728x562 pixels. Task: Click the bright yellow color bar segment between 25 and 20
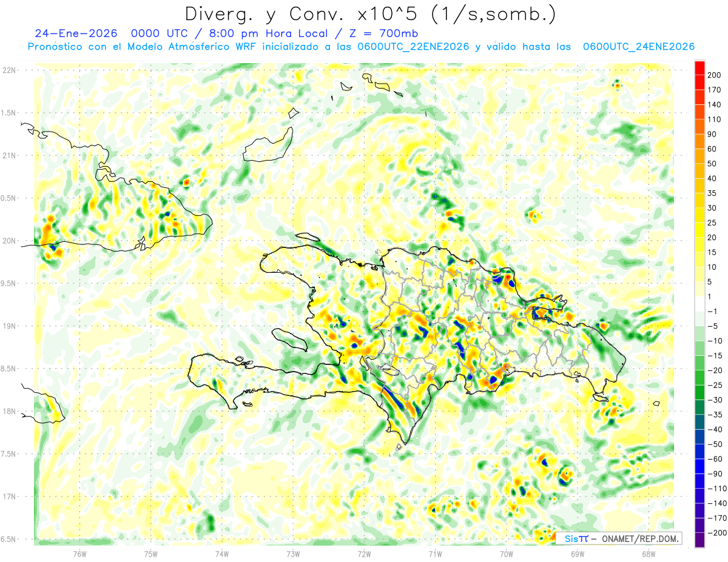pyautogui.click(x=699, y=230)
